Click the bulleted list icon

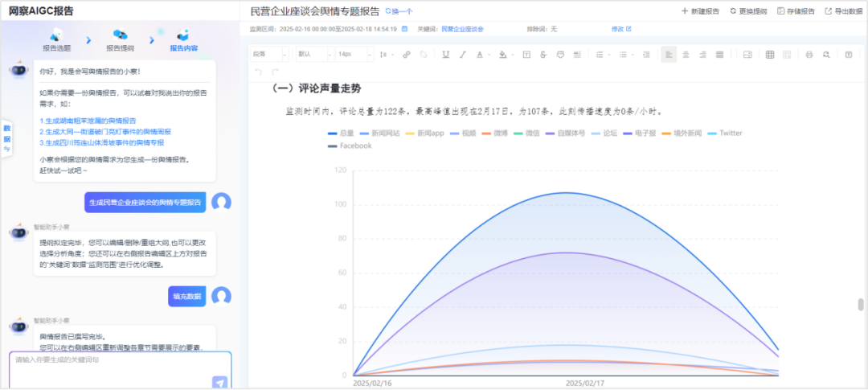[622, 55]
